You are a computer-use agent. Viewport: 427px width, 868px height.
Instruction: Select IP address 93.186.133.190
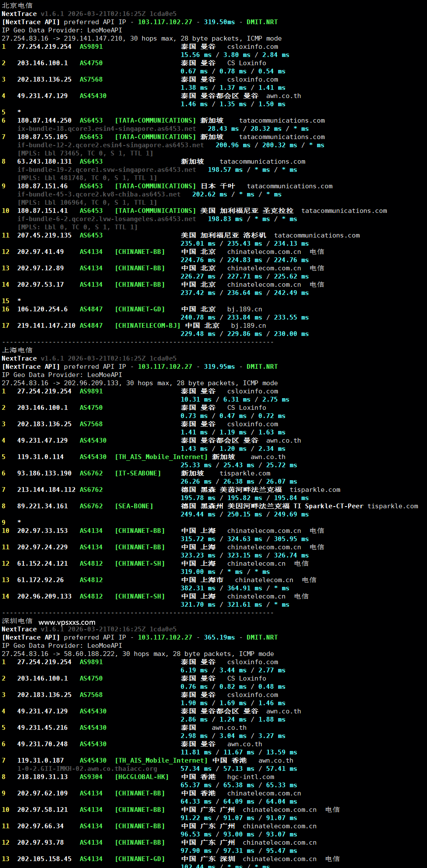44,473
